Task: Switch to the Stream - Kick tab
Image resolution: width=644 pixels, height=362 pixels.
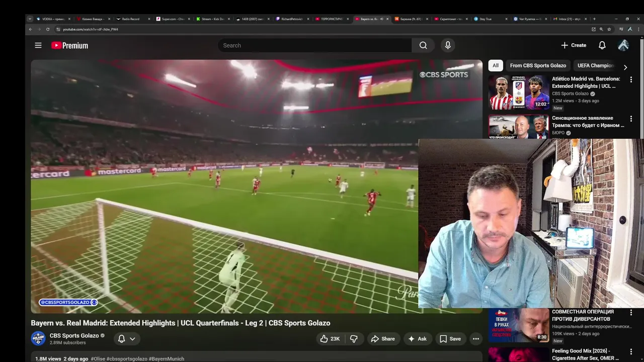Action: tap(212, 19)
